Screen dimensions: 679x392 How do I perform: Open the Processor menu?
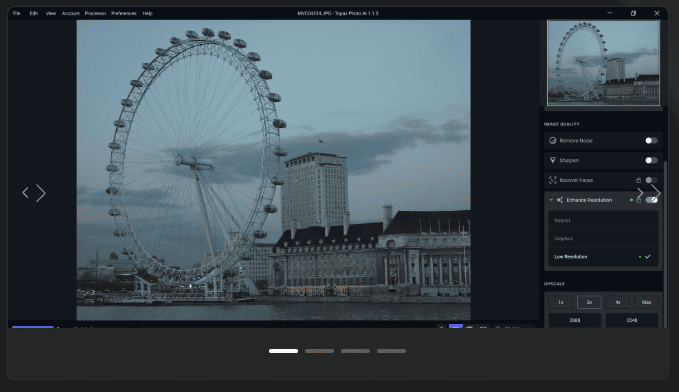click(95, 13)
